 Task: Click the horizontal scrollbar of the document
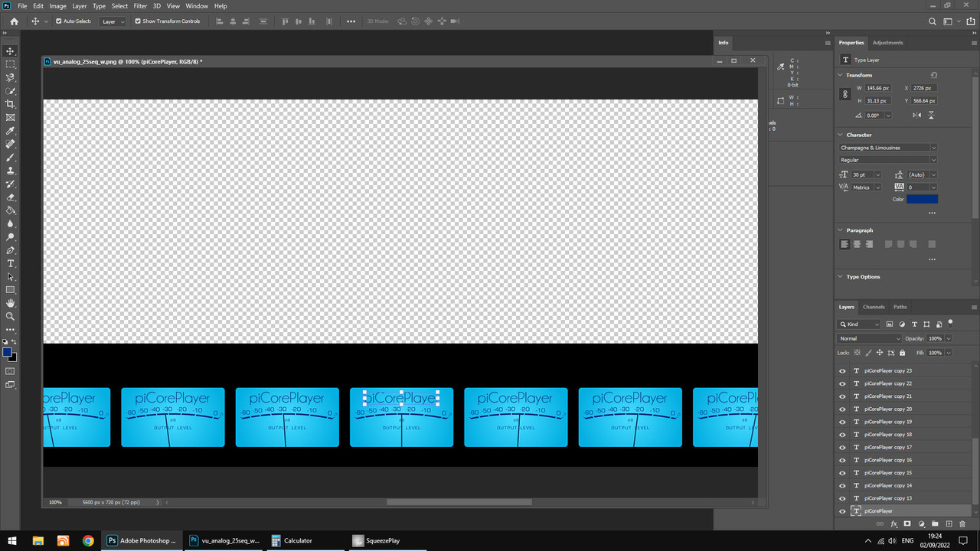459,502
